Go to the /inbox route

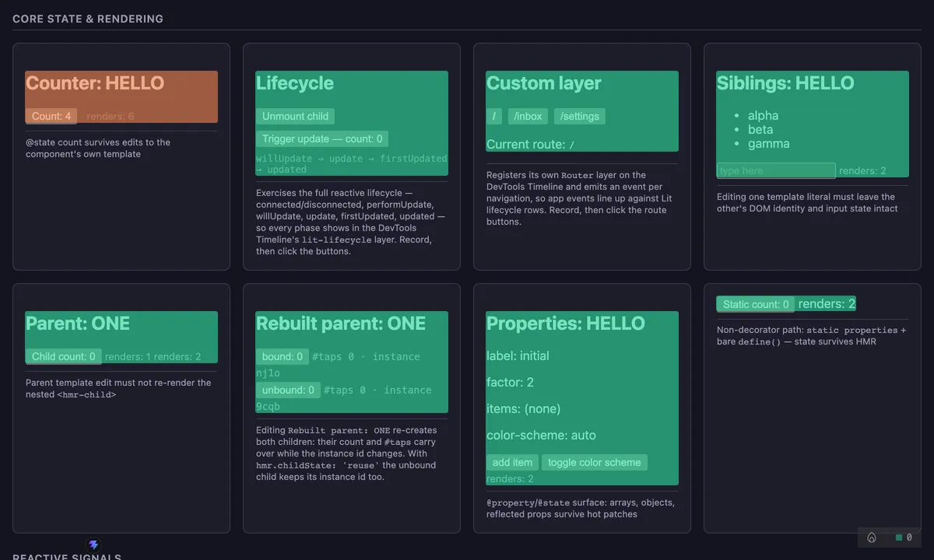tap(528, 116)
